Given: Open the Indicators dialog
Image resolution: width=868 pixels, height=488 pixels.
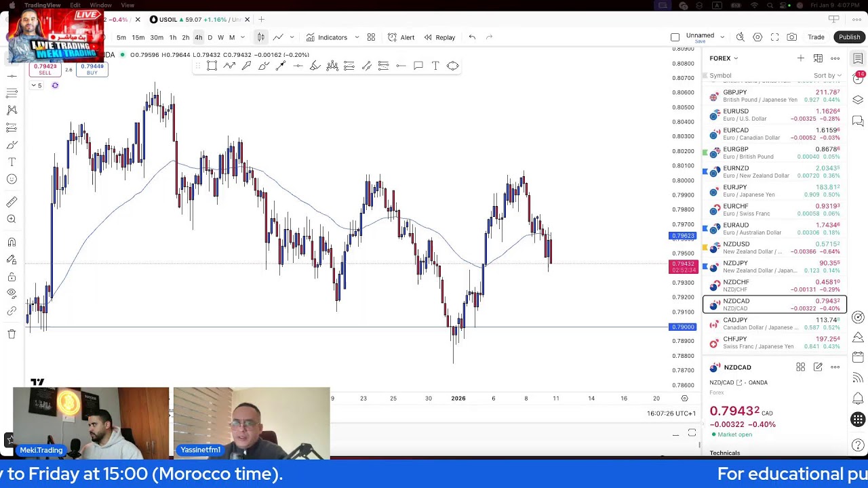Looking at the screenshot, I should point(326,37).
